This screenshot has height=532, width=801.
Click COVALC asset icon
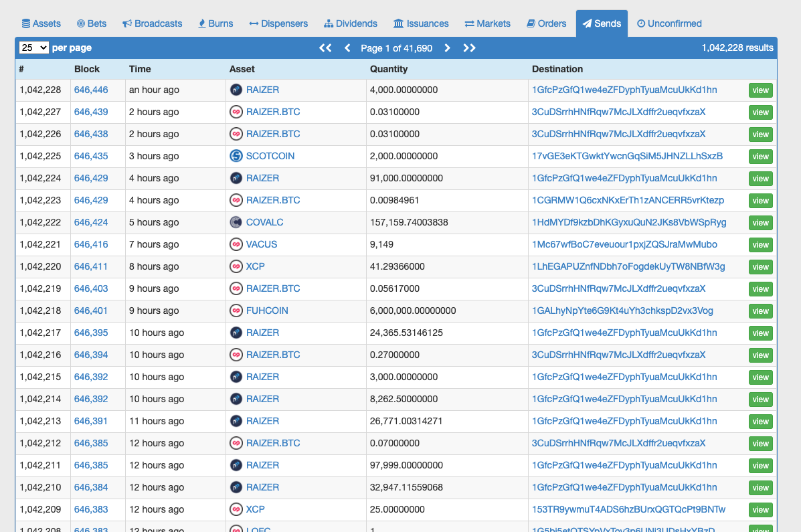236,222
